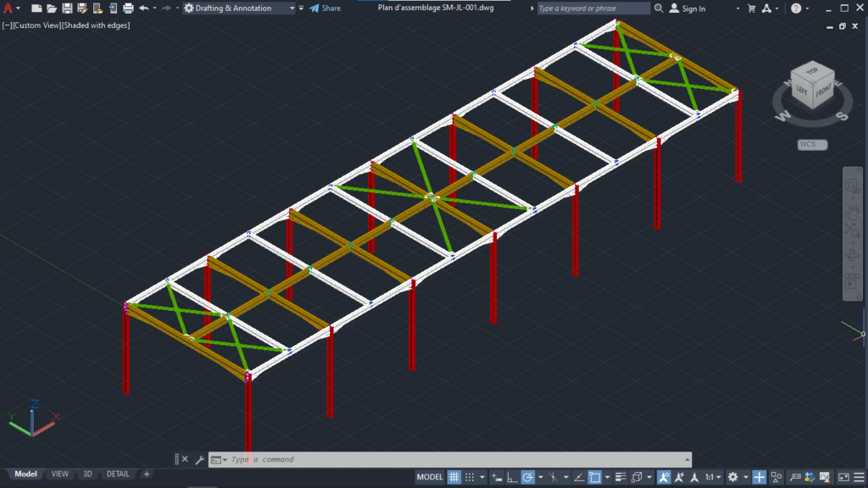Open from Web & Mobile icon

(97, 8)
